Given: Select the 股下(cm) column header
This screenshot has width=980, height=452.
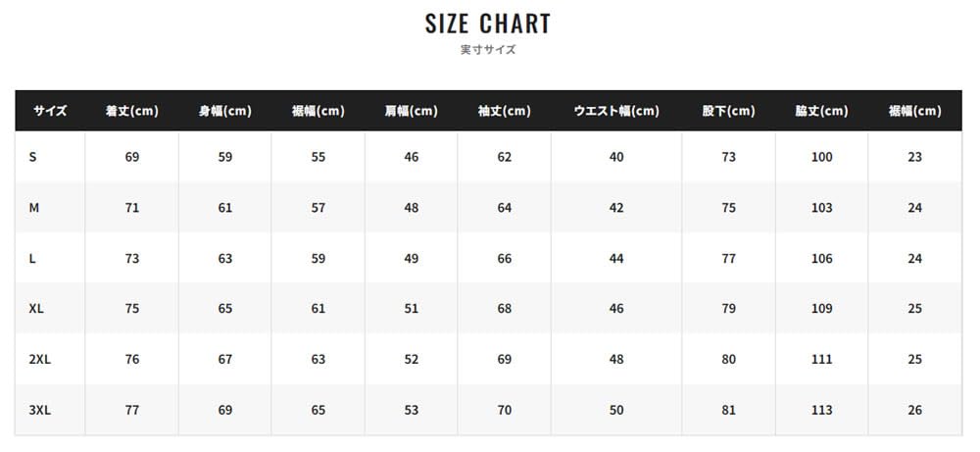Looking at the screenshot, I should click(x=728, y=111).
